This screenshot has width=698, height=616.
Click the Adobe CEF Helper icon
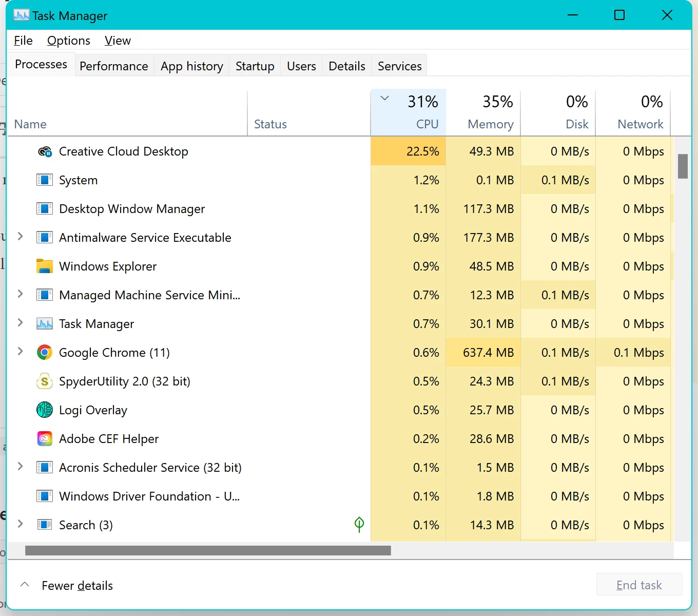pyautogui.click(x=45, y=438)
